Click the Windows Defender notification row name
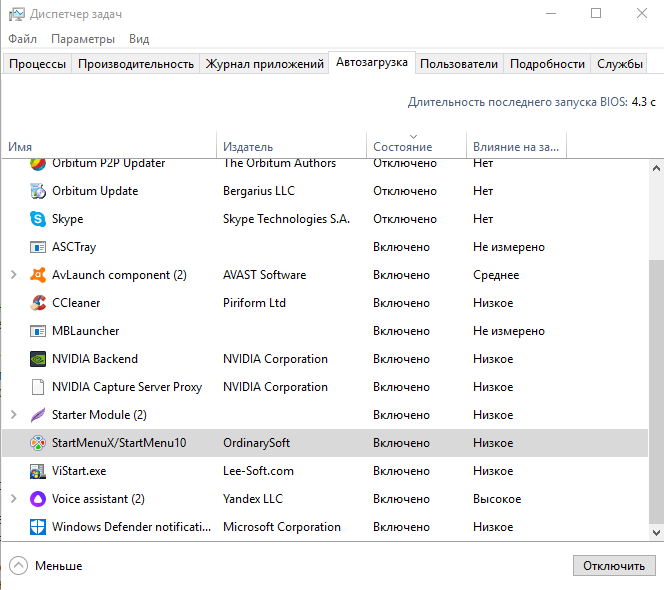 click(x=131, y=526)
